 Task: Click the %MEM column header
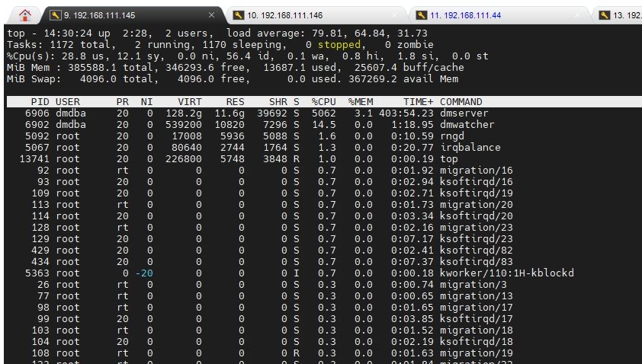(x=361, y=102)
